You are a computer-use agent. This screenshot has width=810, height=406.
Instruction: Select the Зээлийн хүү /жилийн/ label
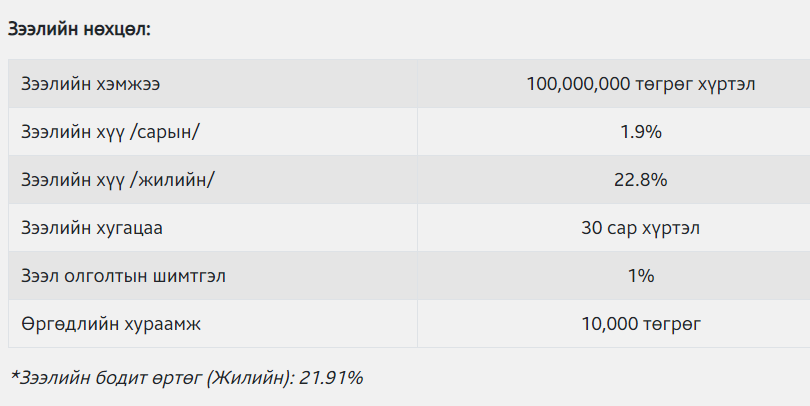pos(117,180)
